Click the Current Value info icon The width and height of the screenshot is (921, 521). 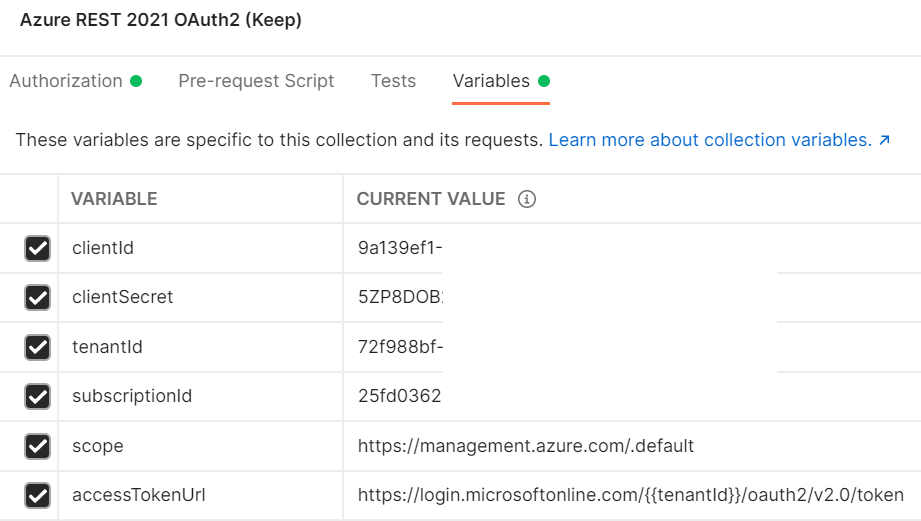[x=527, y=199]
